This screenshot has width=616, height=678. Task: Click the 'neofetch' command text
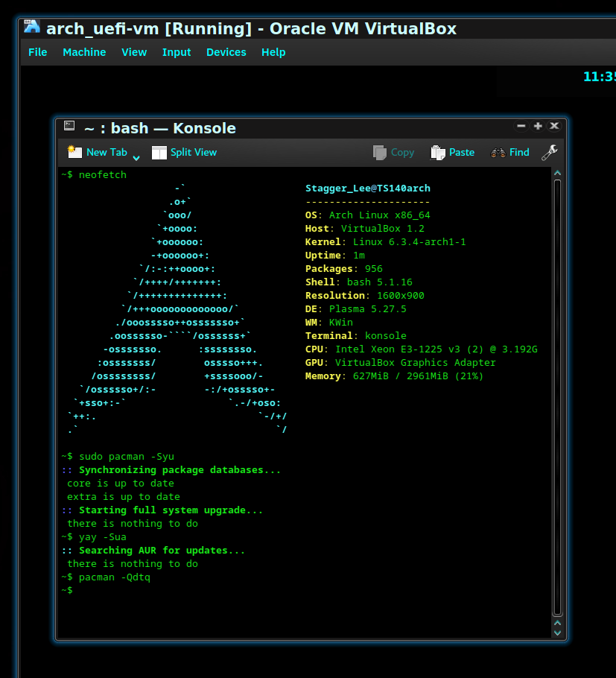[103, 174]
